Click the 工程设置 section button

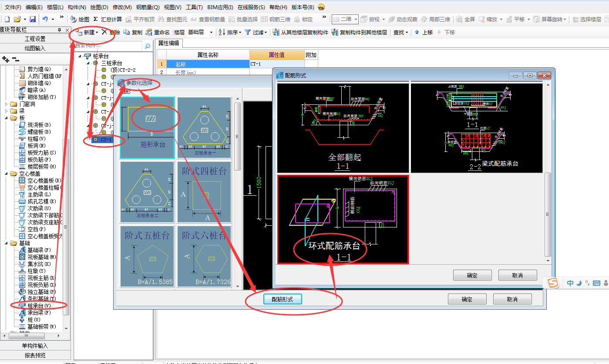pyautogui.click(x=35, y=39)
